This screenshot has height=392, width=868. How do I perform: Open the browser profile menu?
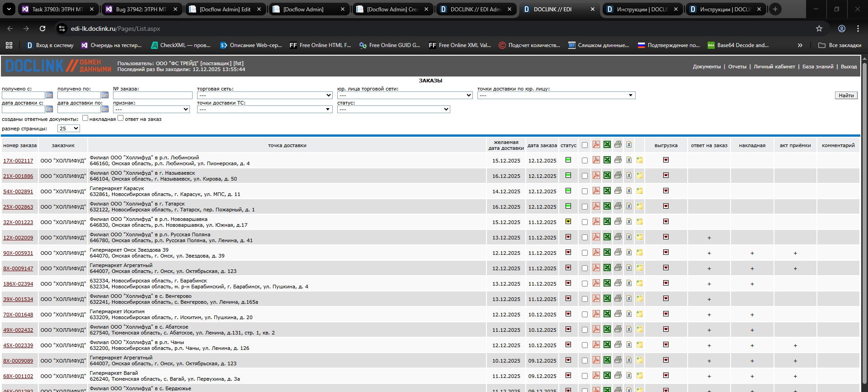tap(842, 29)
